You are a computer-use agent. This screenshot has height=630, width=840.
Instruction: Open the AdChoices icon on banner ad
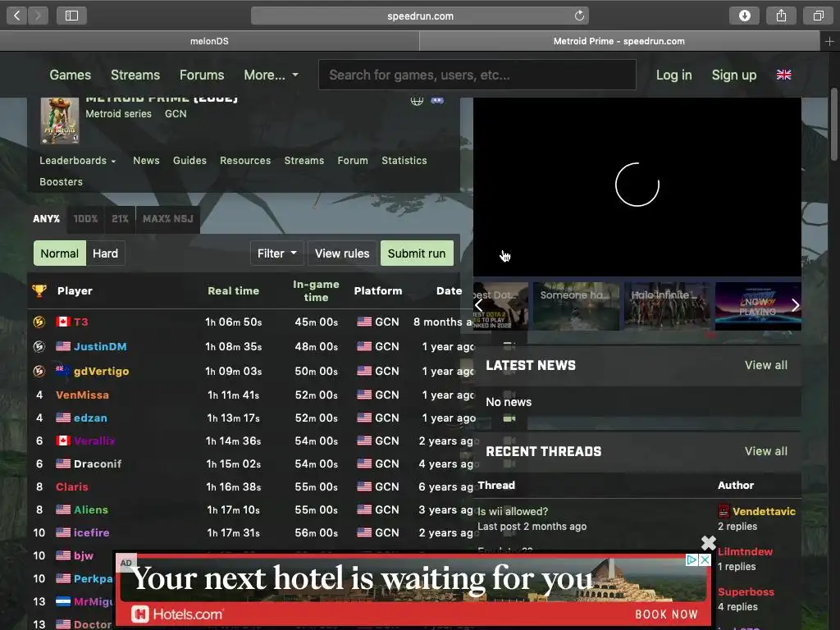[692, 559]
